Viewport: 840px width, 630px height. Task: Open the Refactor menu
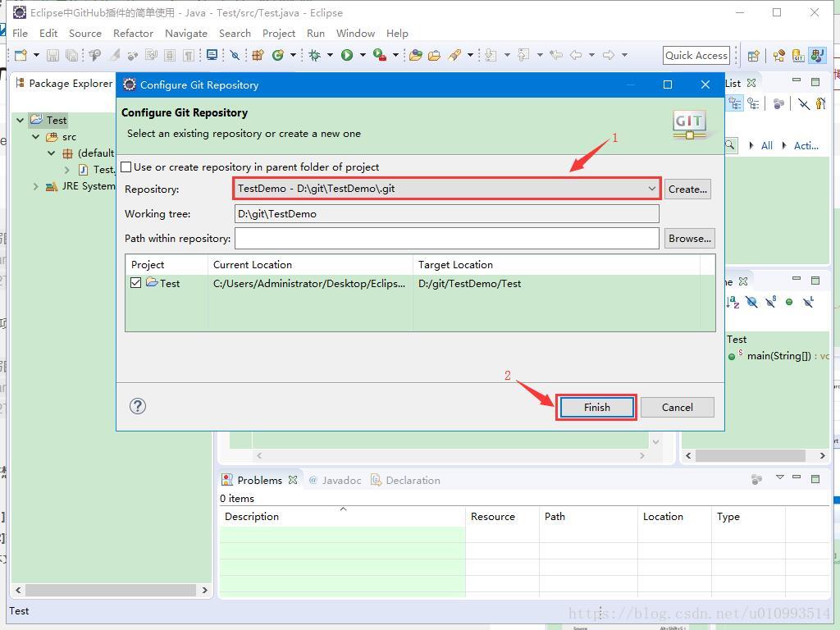coord(134,33)
